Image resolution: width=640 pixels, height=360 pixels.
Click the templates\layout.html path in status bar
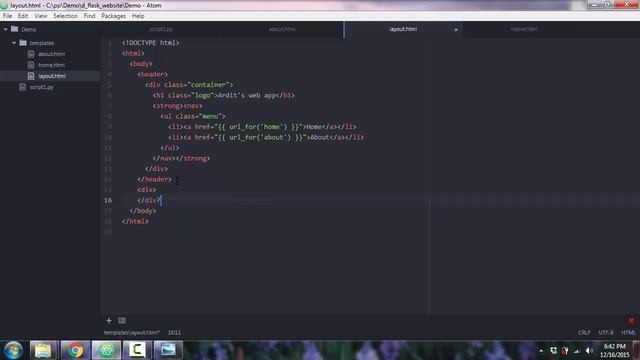131,333
